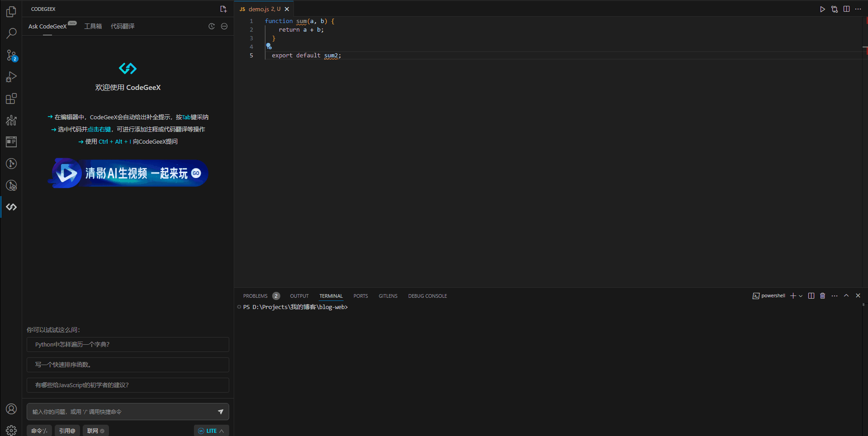868x436 pixels.
Task: Click line number 5 in the gutter
Action: coord(251,56)
